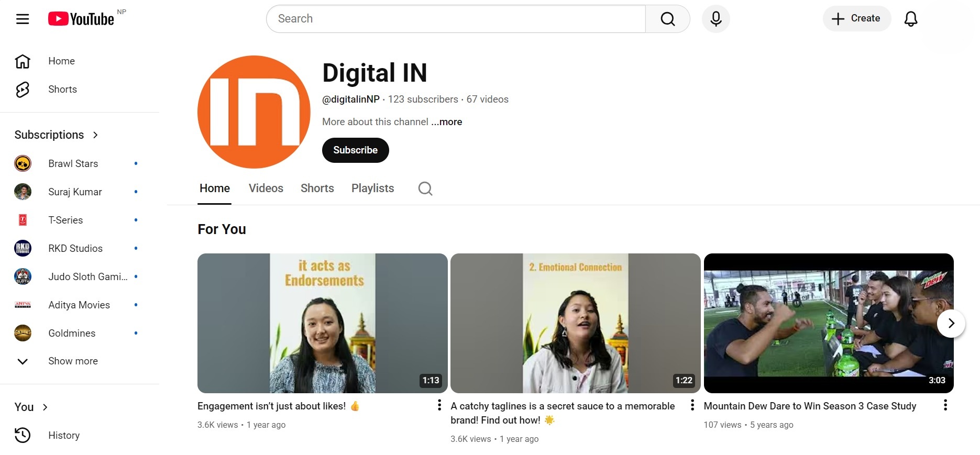Expand channel description with ...more
Viewport: 980px width, 455px height.
click(446, 122)
